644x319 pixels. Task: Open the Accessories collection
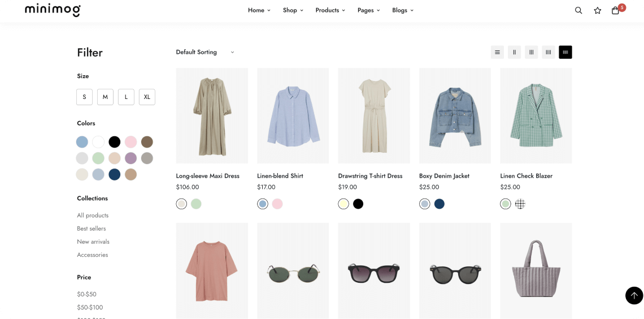pyautogui.click(x=93, y=255)
